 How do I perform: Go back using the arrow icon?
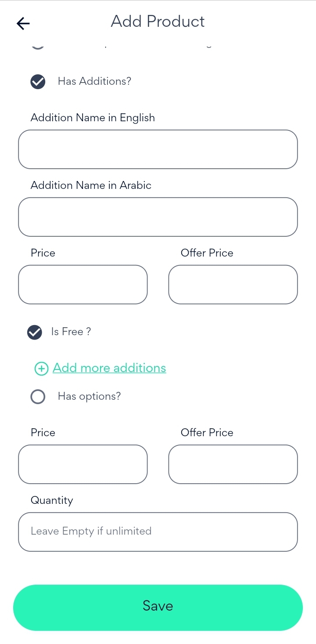pos(23,23)
